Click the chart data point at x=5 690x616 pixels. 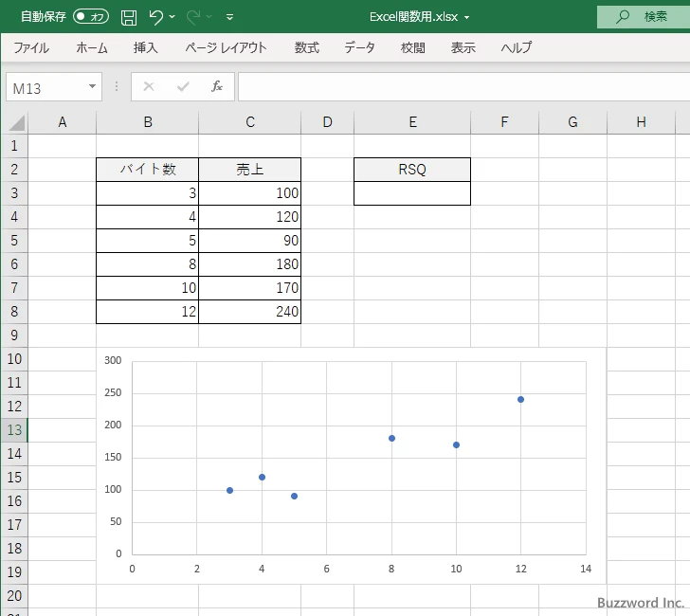[295, 497]
